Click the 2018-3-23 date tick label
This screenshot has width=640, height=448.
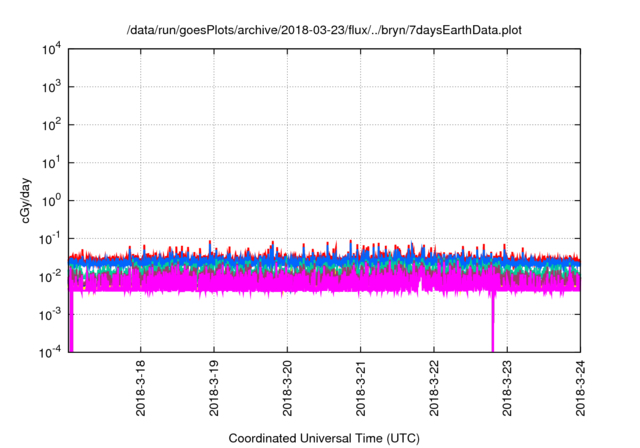pyautogui.click(x=507, y=388)
